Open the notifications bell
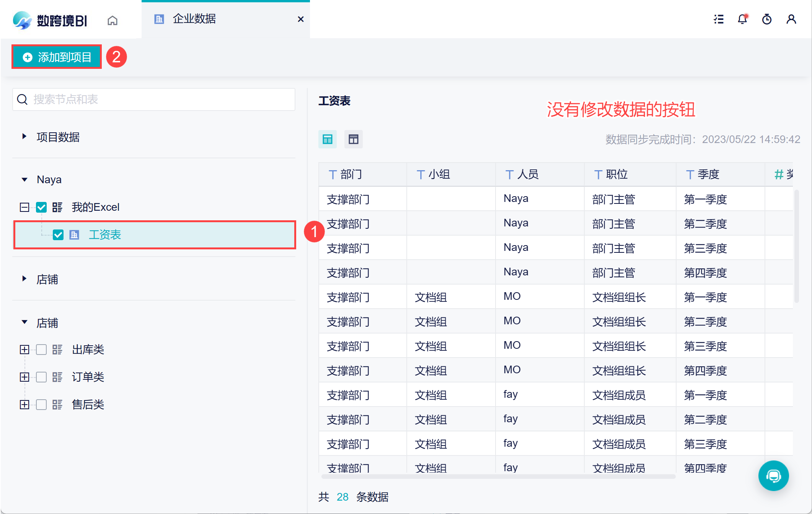This screenshot has width=812, height=514. tap(743, 19)
